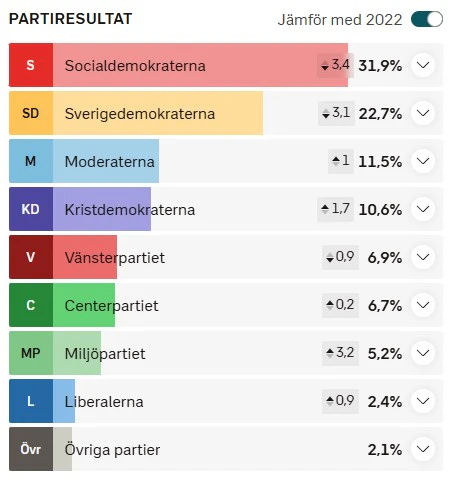Click the dark red V party badge
This screenshot has height=480, width=455.
(x=31, y=257)
